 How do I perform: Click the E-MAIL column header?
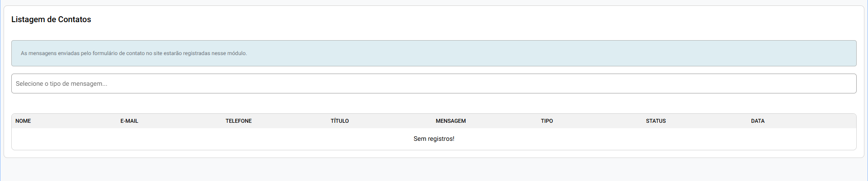coord(129,121)
